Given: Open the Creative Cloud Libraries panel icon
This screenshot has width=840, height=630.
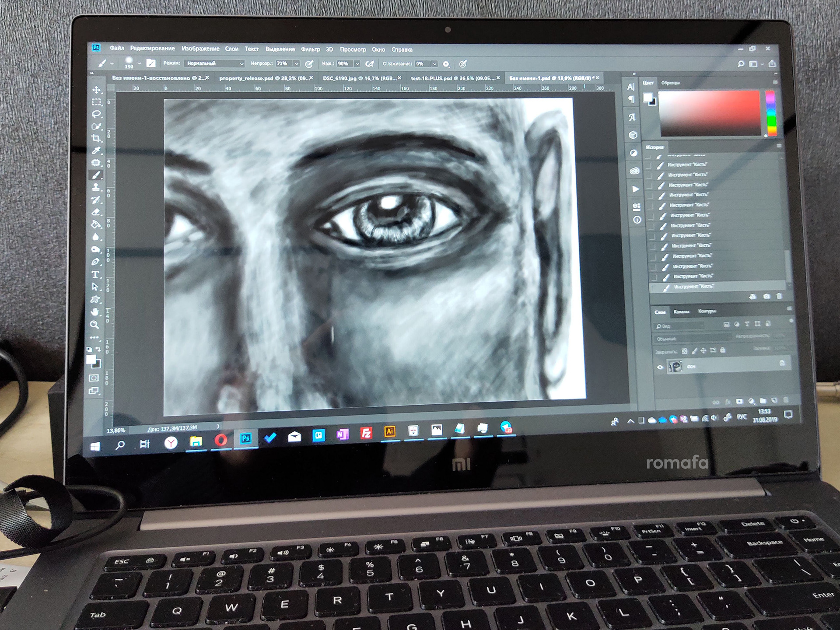Looking at the screenshot, I should click(x=634, y=171).
